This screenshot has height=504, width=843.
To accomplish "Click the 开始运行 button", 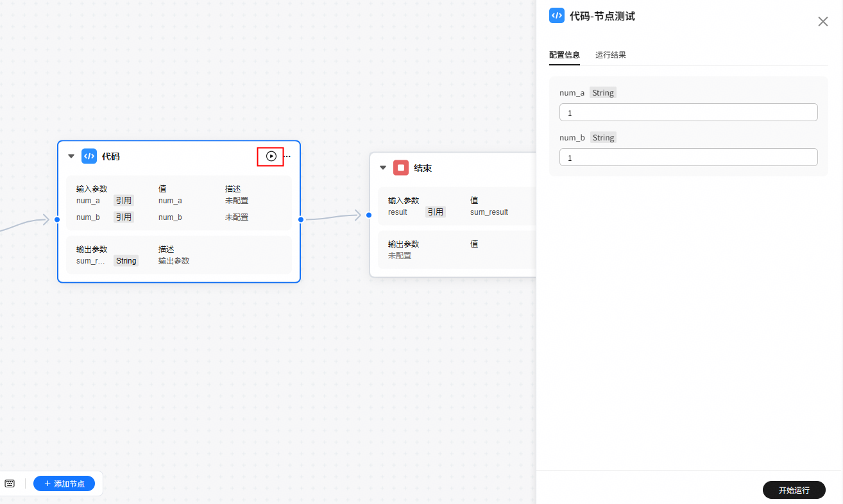I will click(x=794, y=490).
